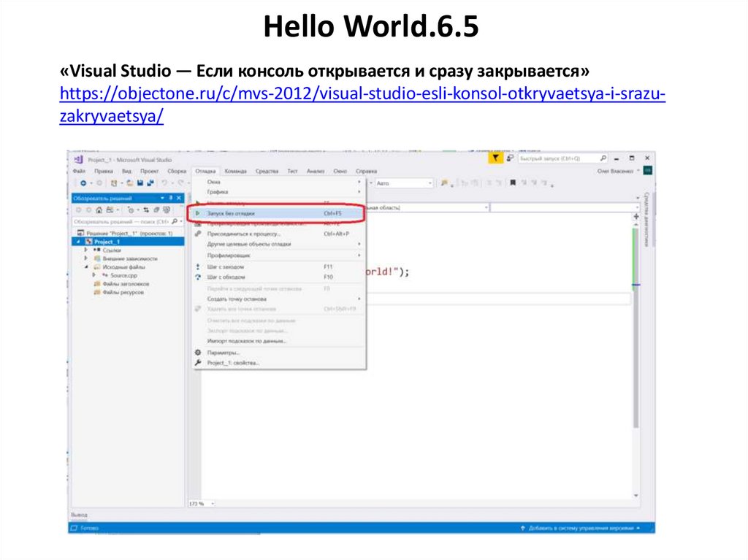Open the Тест menu
This screenshot has height=560, width=748.
point(292,171)
